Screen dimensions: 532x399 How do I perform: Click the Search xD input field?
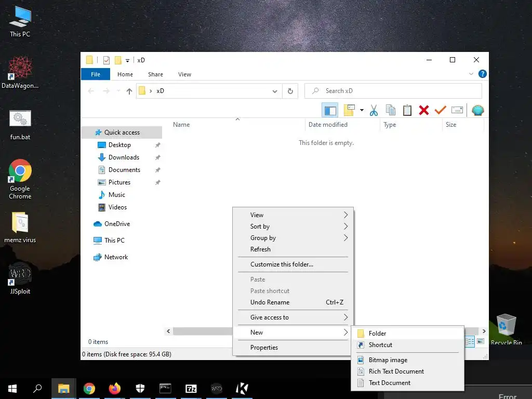pos(393,91)
